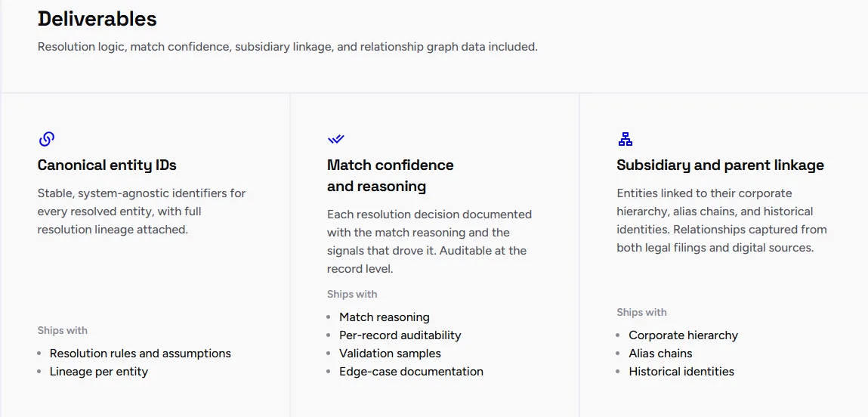868x417 pixels.
Task: Click the Ships with label under Canonical entity IDs
Action: click(x=63, y=331)
